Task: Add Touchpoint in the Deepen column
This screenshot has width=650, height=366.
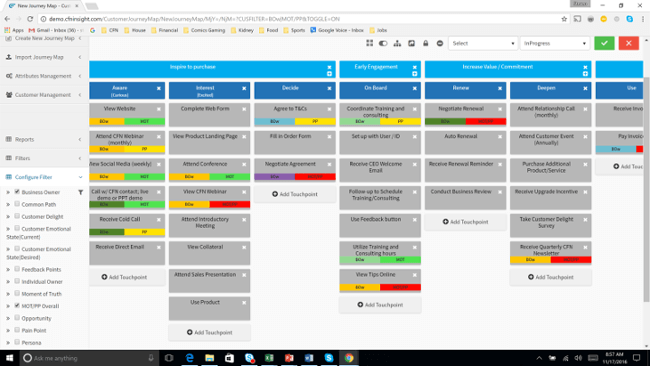Action: 551,277
